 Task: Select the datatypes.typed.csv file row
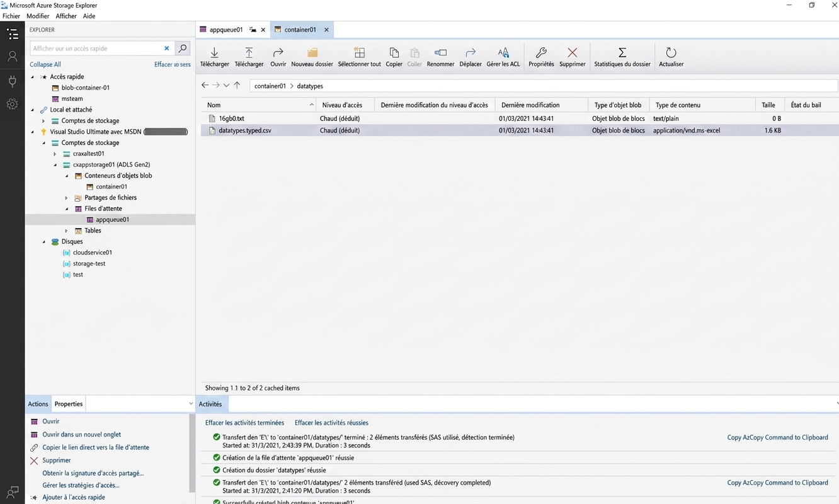[520, 130]
